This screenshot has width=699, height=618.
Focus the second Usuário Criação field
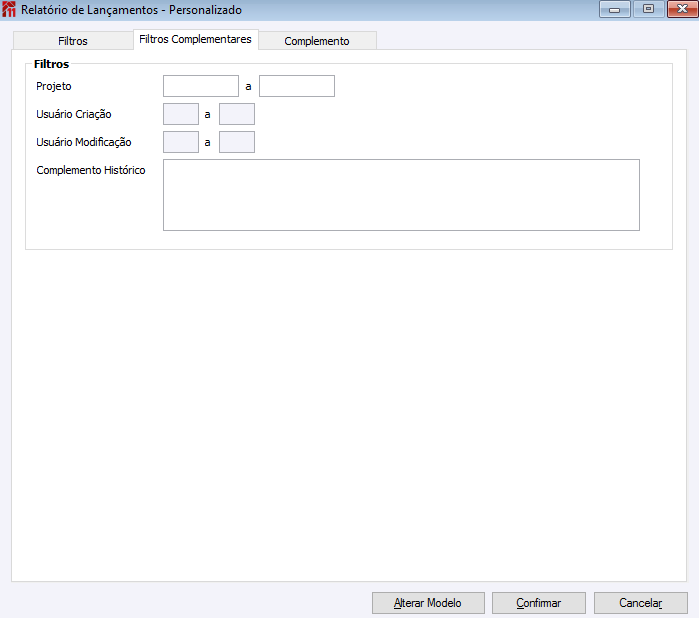[x=237, y=114]
